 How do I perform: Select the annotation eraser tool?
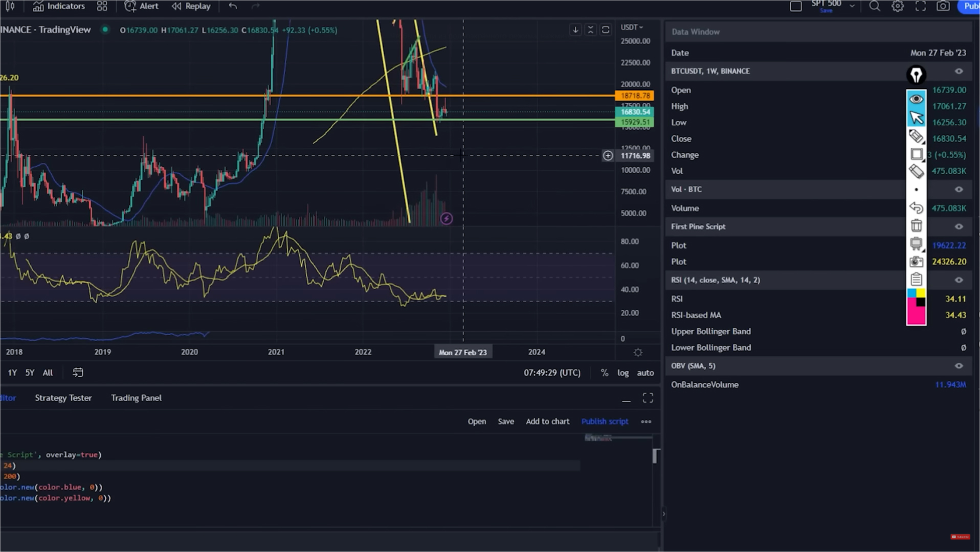click(916, 172)
